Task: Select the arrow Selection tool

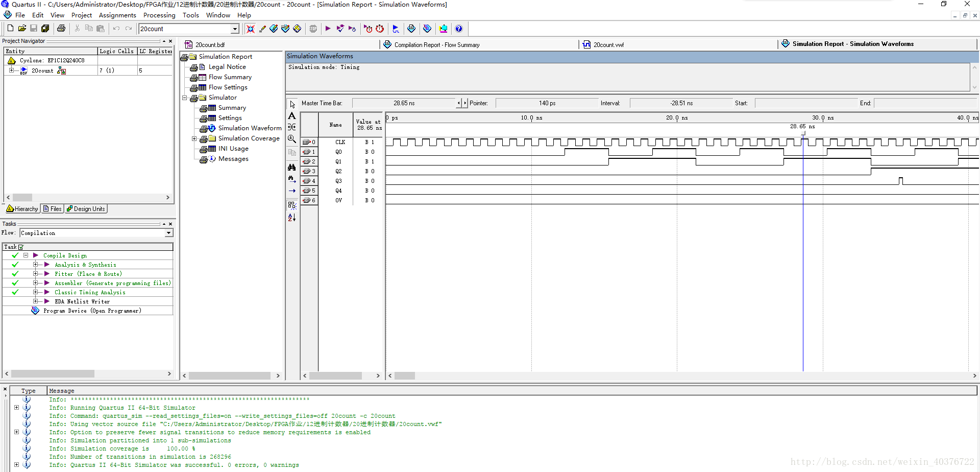Action: click(x=292, y=104)
